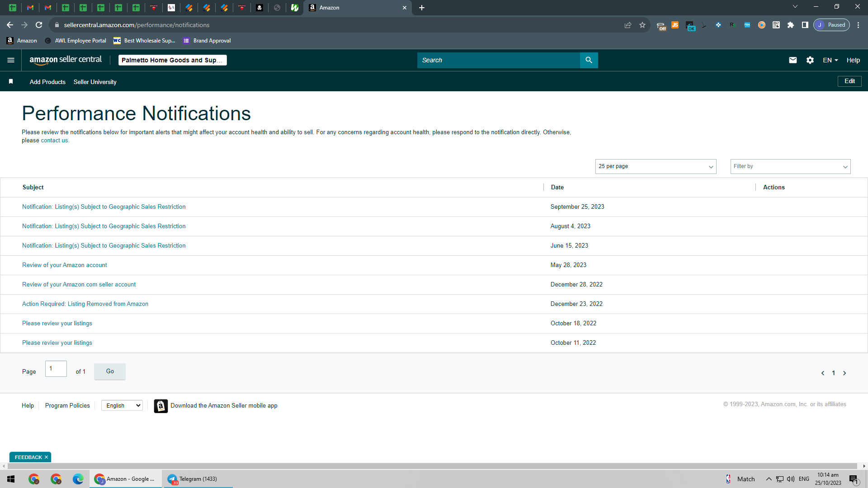Screen dimensions: 868x488
Task: Click Download the Amazon Seller mobile app
Action: (224, 406)
